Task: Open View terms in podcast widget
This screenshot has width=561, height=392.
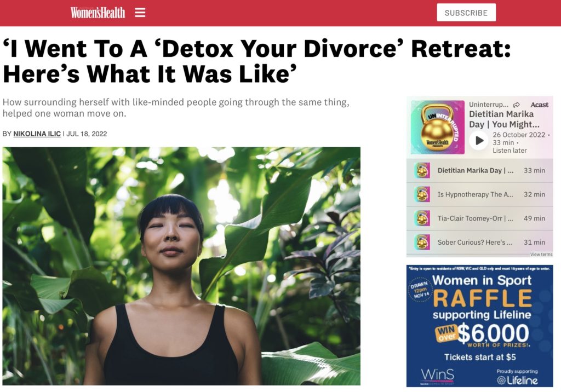Action: tap(541, 254)
